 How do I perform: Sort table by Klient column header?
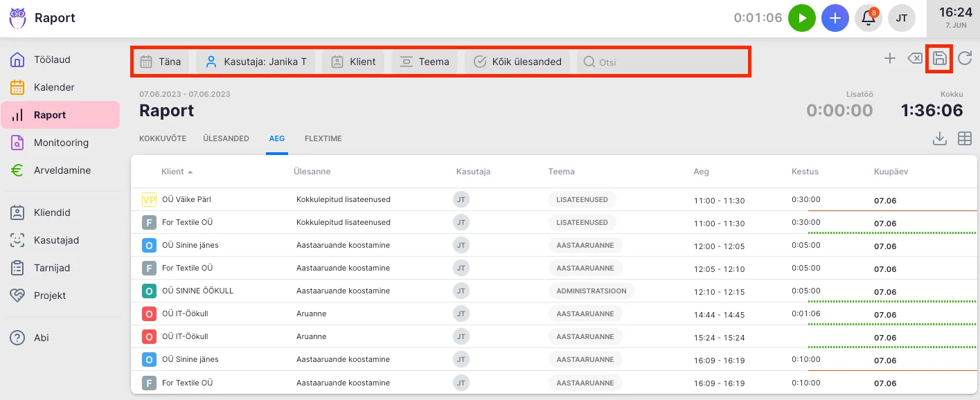172,172
